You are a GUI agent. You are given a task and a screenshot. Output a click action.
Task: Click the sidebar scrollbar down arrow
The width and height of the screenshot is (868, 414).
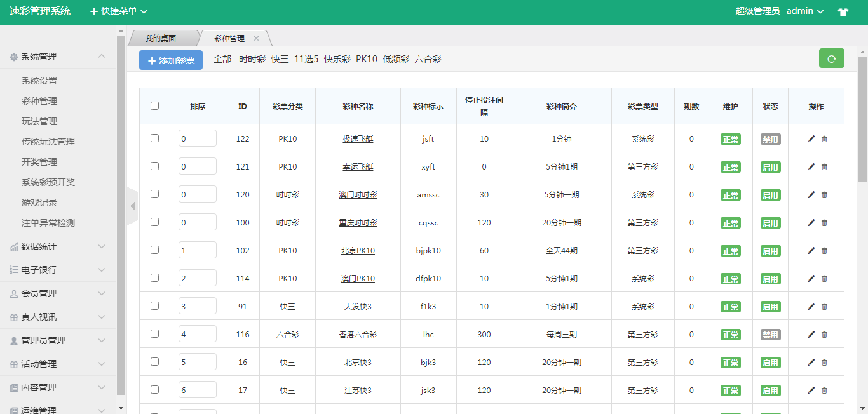pyautogui.click(x=121, y=408)
